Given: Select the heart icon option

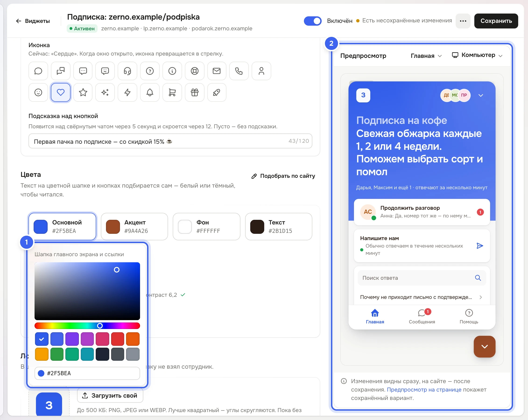Looking at the screenshot, I should (x=60, y=93).
